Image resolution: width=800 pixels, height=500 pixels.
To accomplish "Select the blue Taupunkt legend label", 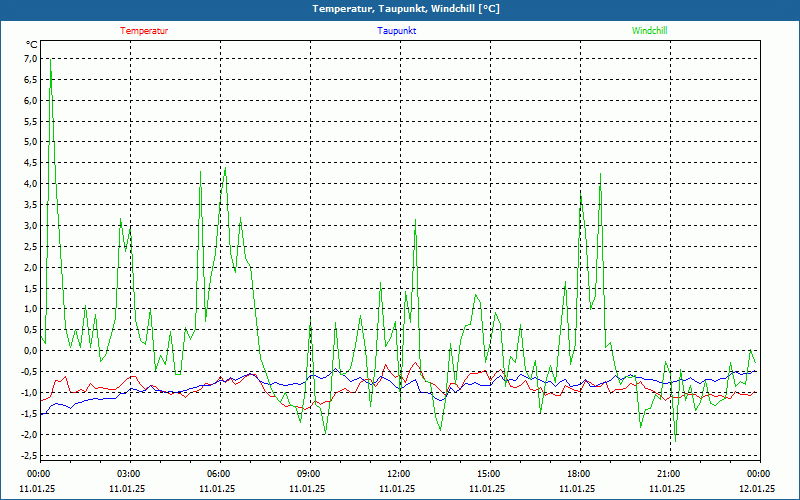I will [x=397, y=31].
